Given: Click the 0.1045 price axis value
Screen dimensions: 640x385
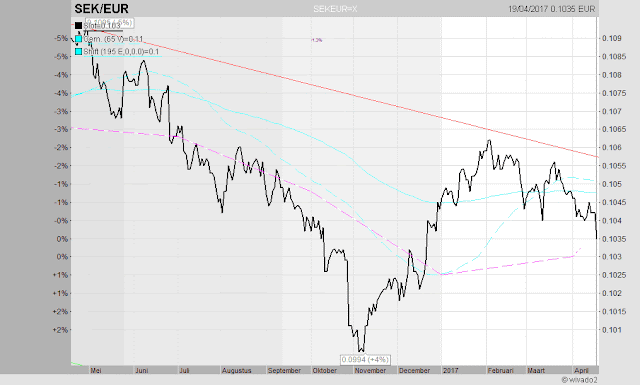Looking at the screenshot, I should point(614,203).
